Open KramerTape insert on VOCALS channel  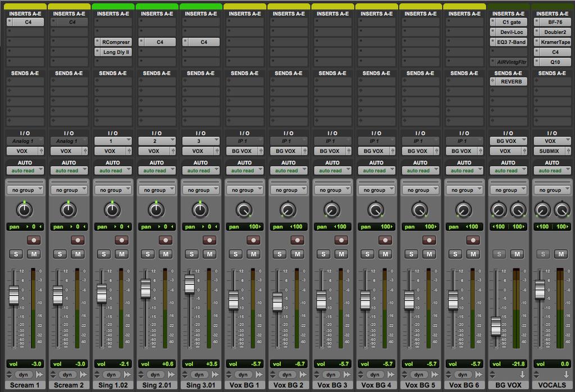point(553,42)
